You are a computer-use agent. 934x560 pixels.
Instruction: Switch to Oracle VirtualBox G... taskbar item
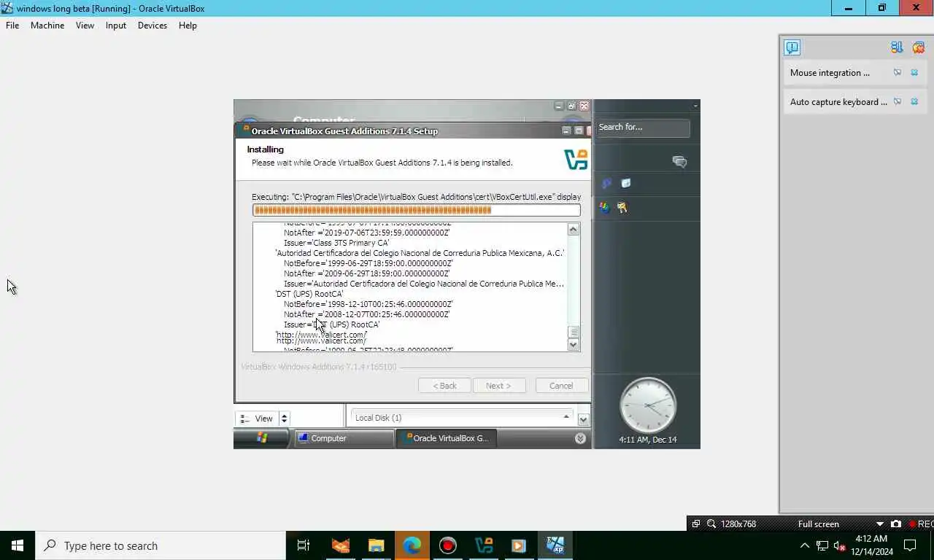click(x=447, y=438)
